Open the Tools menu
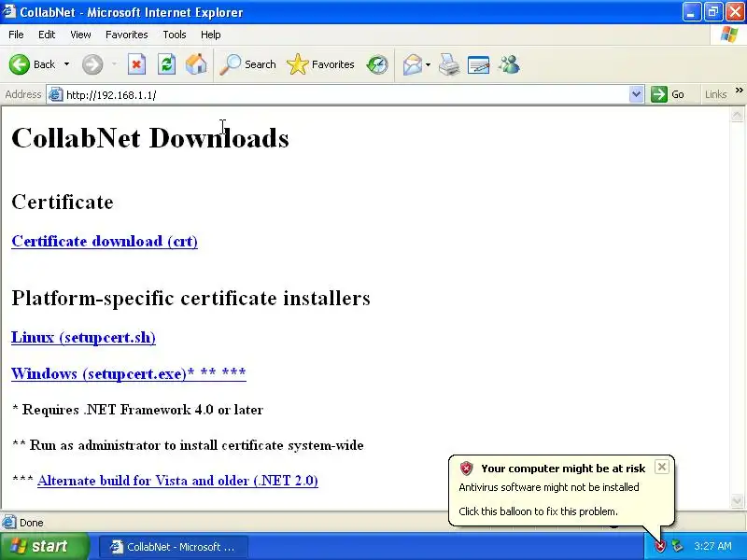 tap(175, 35)
